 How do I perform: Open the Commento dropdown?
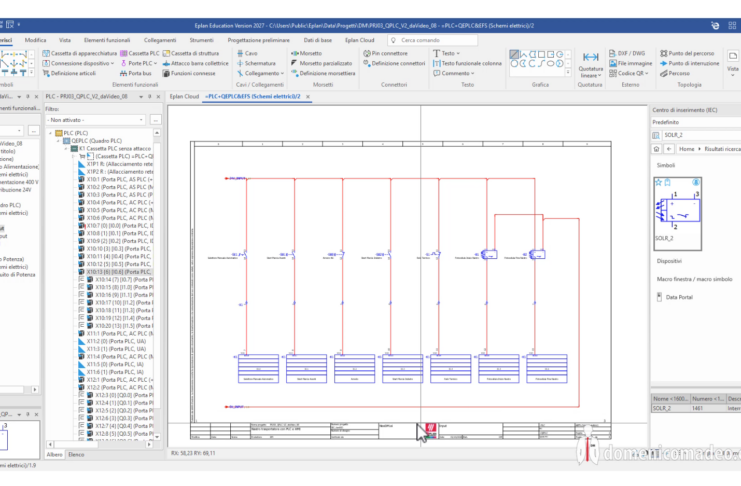[473, 73]
